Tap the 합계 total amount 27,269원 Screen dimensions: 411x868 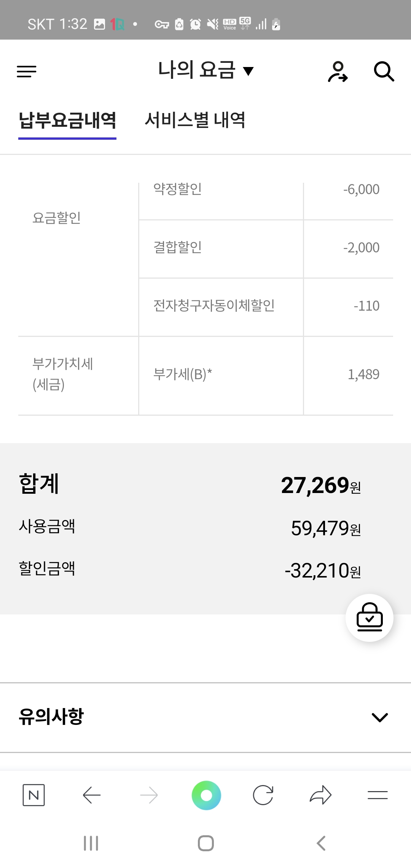321,485
